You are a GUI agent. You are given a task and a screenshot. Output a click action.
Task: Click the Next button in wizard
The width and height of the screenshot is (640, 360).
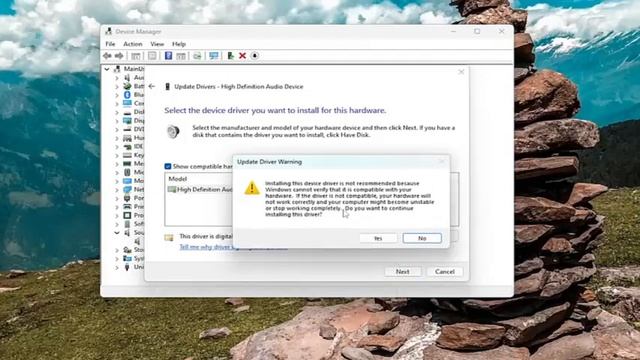[402, 271]
